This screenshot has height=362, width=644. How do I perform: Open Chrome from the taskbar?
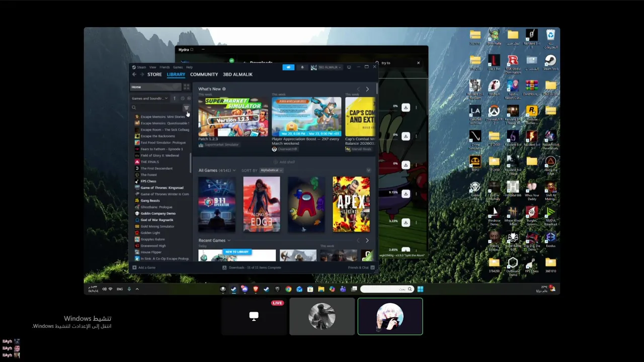point(288,289)
